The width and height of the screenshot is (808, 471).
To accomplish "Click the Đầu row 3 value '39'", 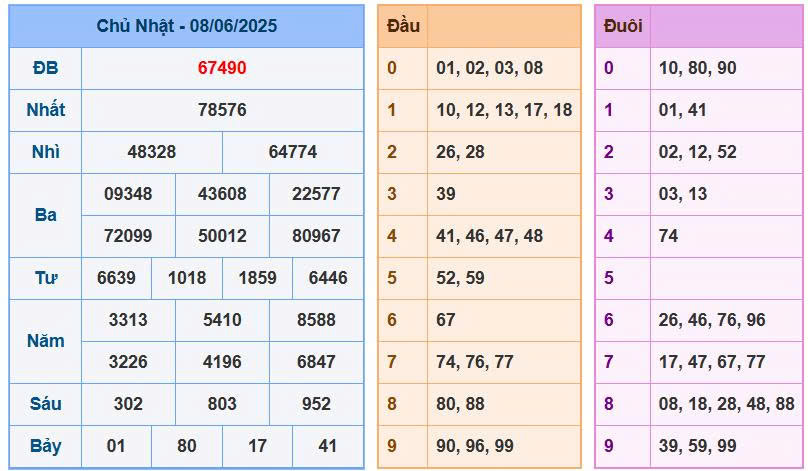I will tap(446, 194).
